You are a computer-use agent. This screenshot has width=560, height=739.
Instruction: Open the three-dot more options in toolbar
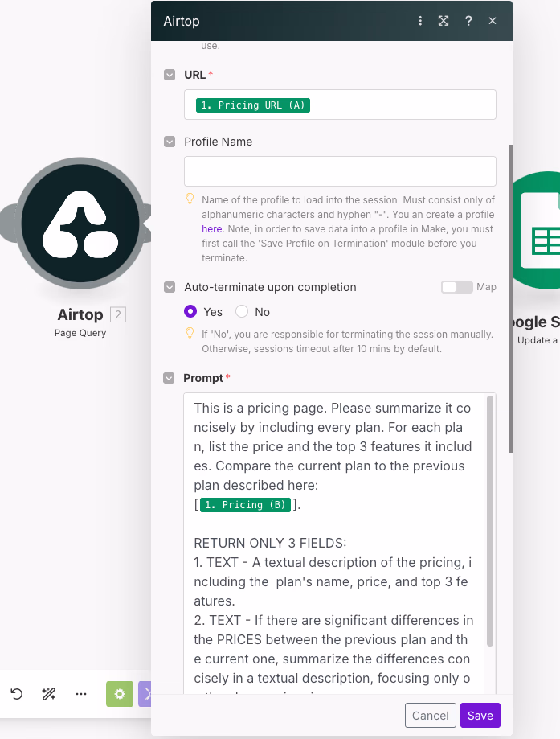click(x=81, y=694)
